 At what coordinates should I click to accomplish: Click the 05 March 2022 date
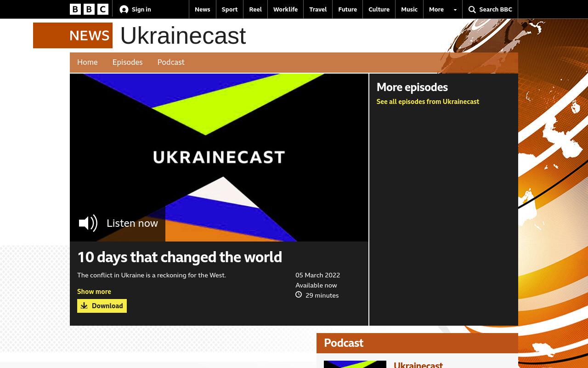317,275
